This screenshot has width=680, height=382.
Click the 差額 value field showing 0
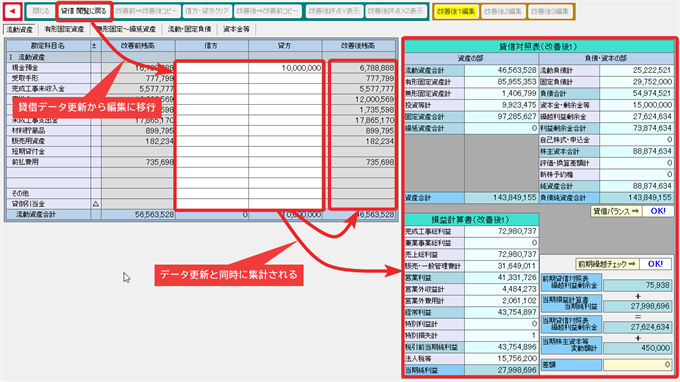pos(638,365)
